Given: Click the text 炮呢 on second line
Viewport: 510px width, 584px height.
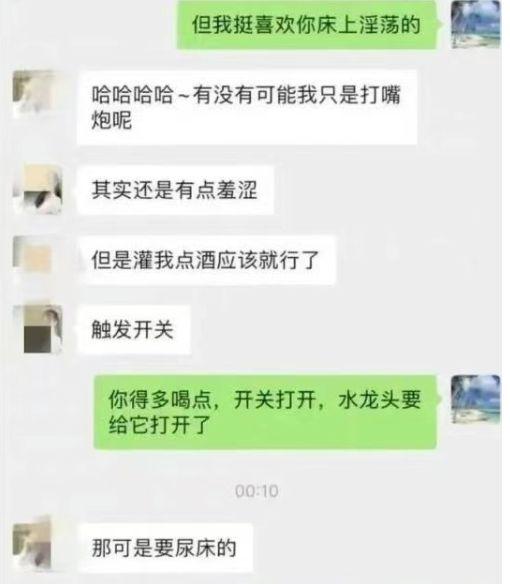Looking at the screenshot, I should point(112,120).
